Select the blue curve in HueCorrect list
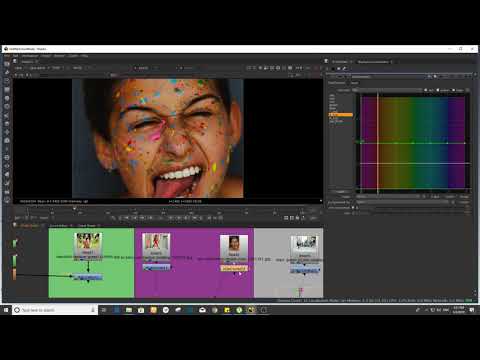This screenshot has height=360, width=480. click(x=333, y=108)
